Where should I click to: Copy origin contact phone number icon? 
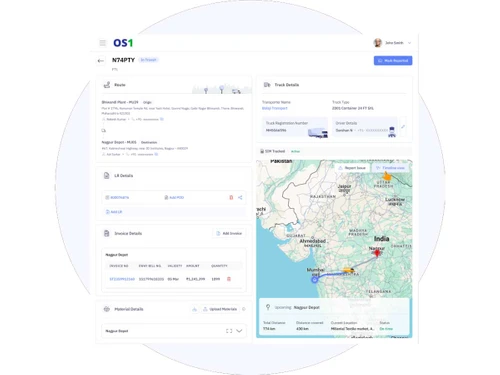tap(162, 119)
